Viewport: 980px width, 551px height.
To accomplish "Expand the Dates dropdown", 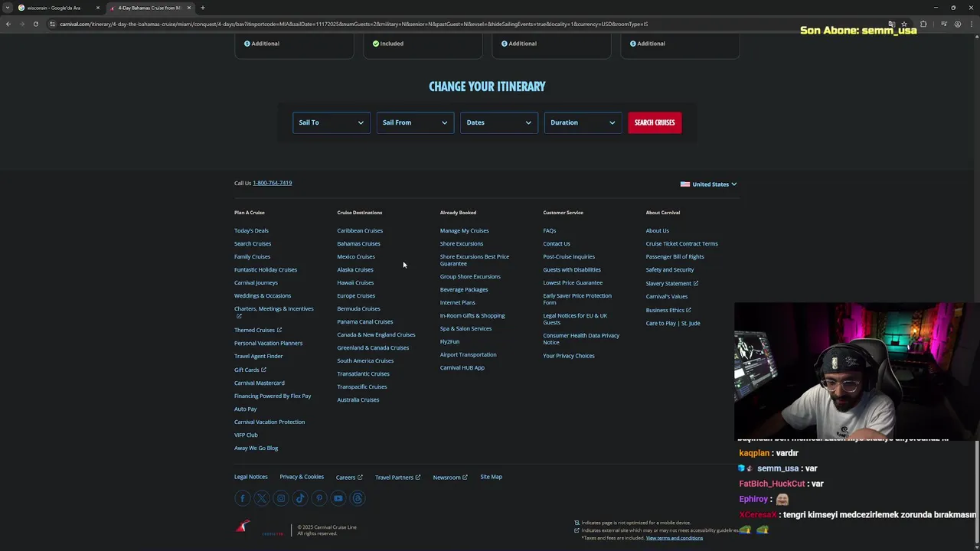I will [x=498, y=122].
